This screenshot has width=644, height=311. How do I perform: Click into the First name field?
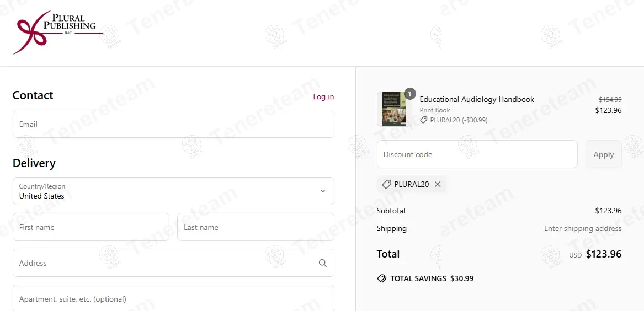tap(91, 227)
